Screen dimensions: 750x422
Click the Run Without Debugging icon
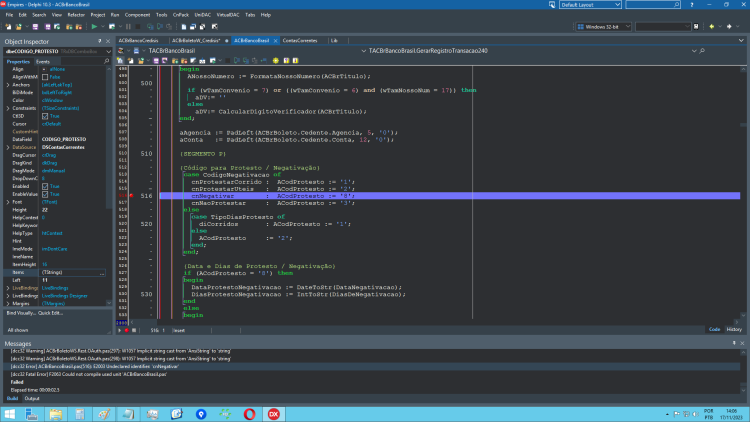112,27
